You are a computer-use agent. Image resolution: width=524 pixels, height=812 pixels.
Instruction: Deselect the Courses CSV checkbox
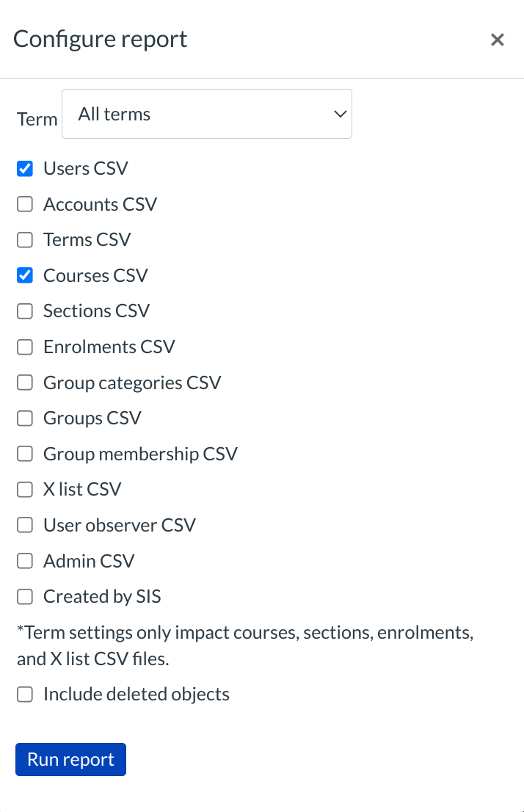pyautogui.click(x=25, y=276)
